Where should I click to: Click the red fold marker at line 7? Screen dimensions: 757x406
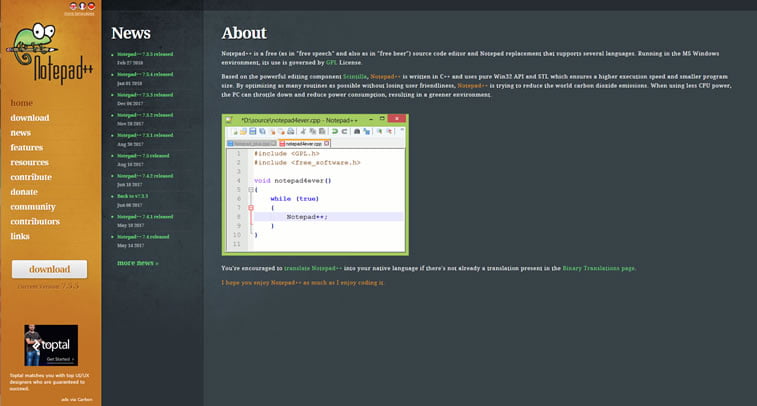coord(251,208)
